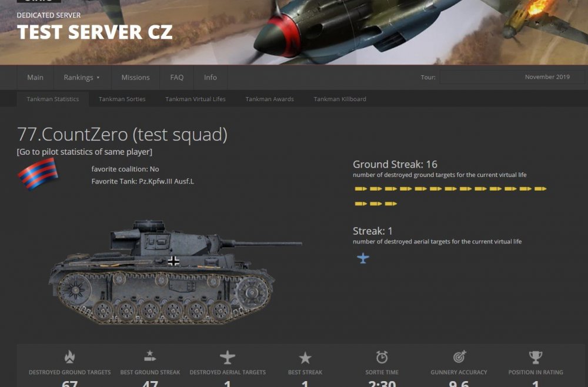
Task: Click the trophy icon above Position in Rating
Action: click(x=536, y=358)
